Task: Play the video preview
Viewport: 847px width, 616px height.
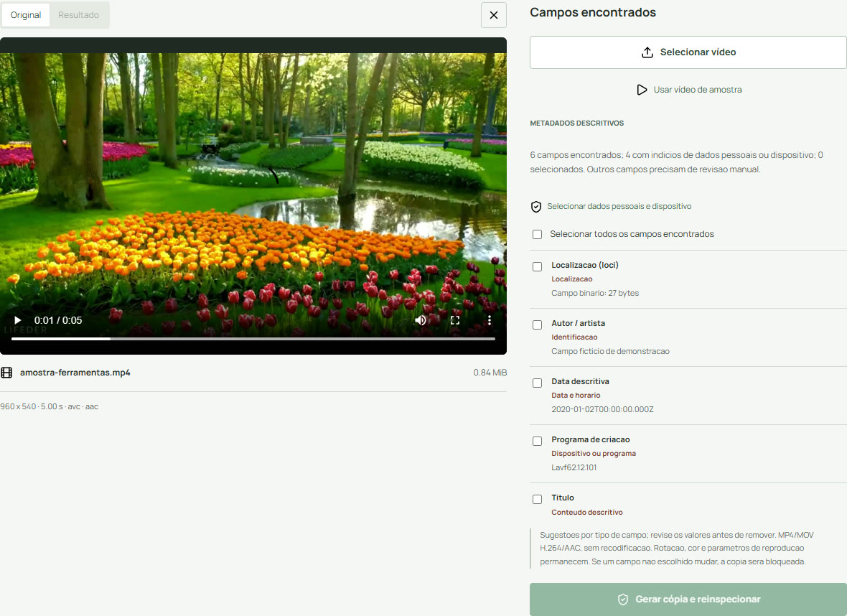Action: [17, 320]
